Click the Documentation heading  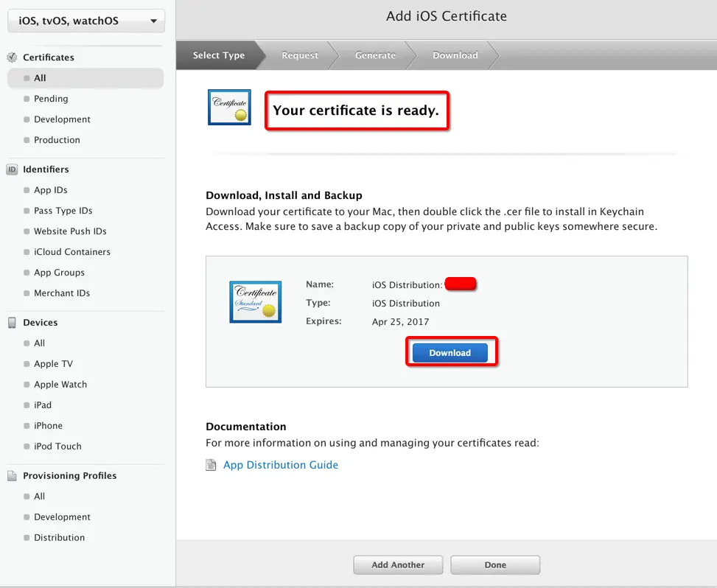coord(246,427)
